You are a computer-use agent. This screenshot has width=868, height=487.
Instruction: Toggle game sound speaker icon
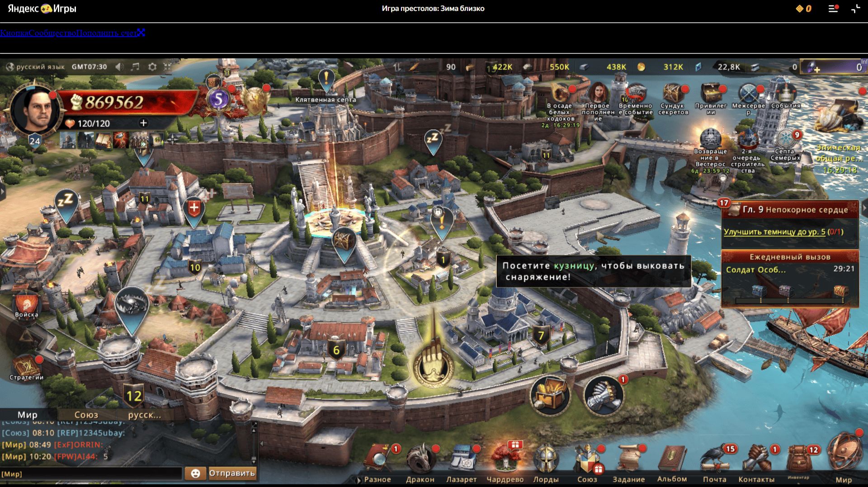pyautogui.click(x=119, y=67)
